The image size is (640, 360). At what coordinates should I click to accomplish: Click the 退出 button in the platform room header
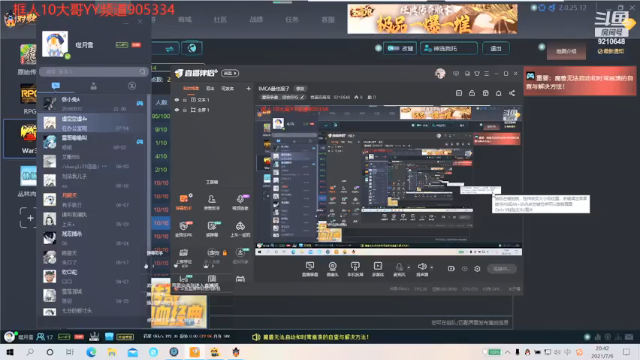point(496,48)
